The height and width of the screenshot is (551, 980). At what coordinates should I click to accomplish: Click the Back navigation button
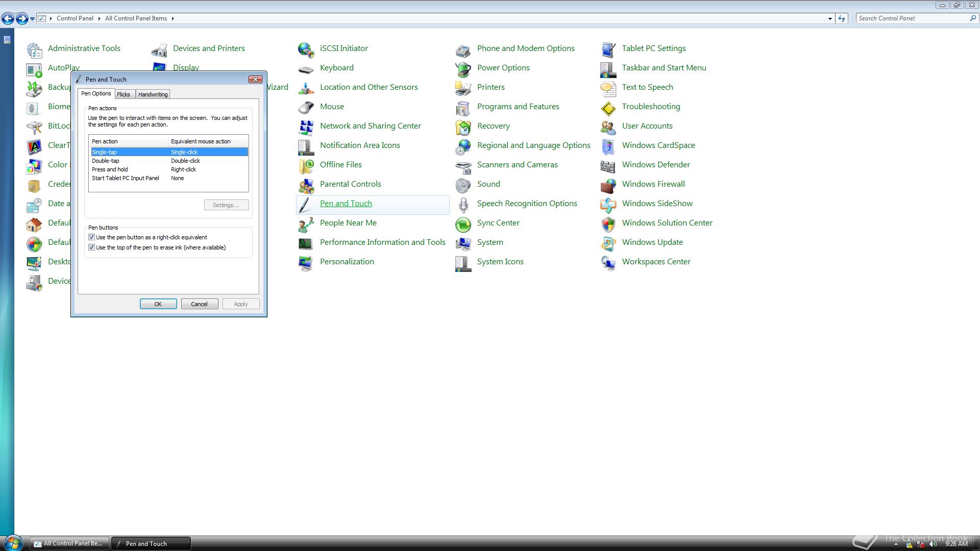click(8, 19)
